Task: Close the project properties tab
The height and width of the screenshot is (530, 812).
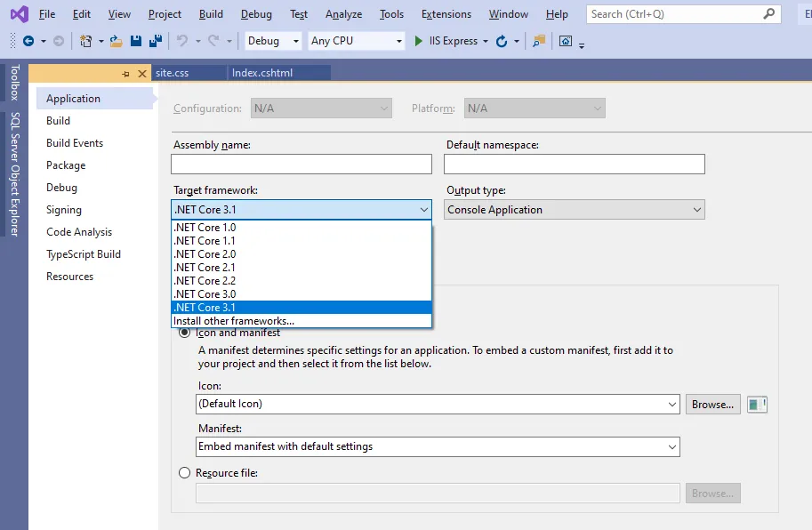Action: [x=142, y=74]
